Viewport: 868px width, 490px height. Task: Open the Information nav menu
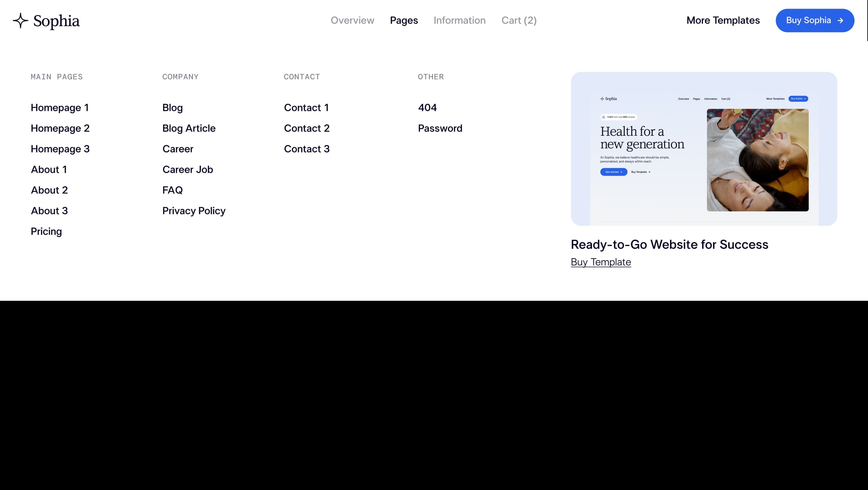click(459, 21)
